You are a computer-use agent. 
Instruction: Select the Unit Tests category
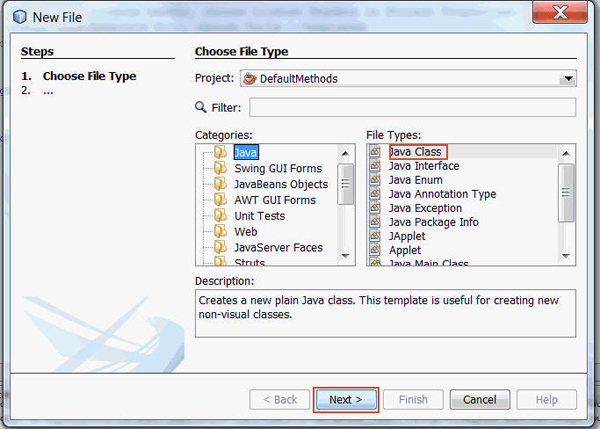coord(260,216)
